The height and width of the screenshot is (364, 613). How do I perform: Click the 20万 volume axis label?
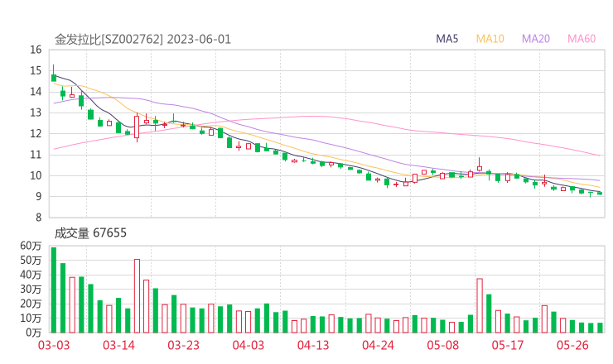click(x=31, y=304)
